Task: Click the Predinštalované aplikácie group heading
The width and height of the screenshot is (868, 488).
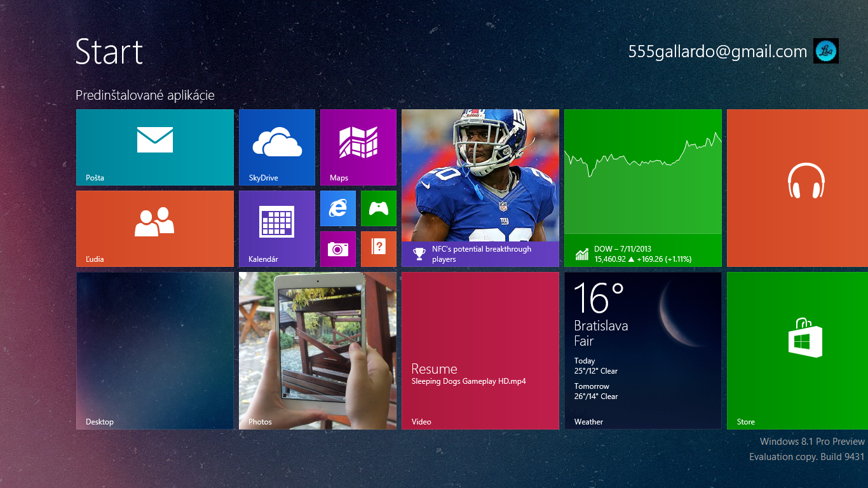Action: pos(145,95)
